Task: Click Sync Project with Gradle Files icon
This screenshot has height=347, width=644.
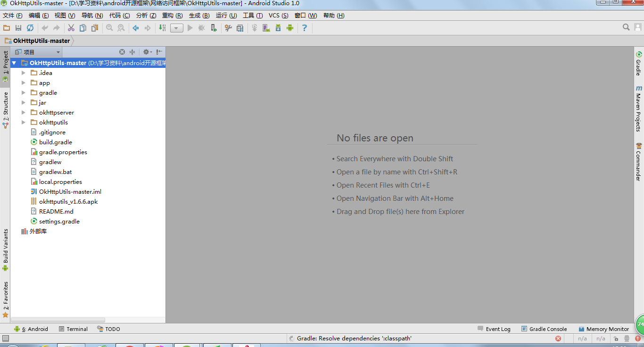Action: (x=255, y=28)
